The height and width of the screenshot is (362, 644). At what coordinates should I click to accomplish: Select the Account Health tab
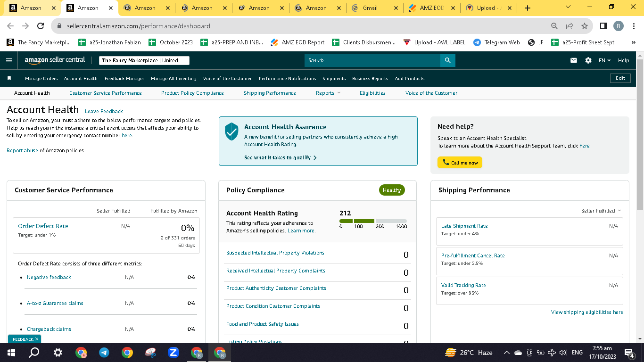[32, 93]
